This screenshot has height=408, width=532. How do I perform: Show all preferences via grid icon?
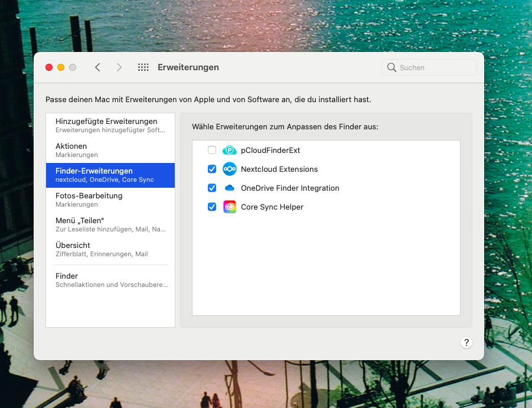click(x=143, y=67)
